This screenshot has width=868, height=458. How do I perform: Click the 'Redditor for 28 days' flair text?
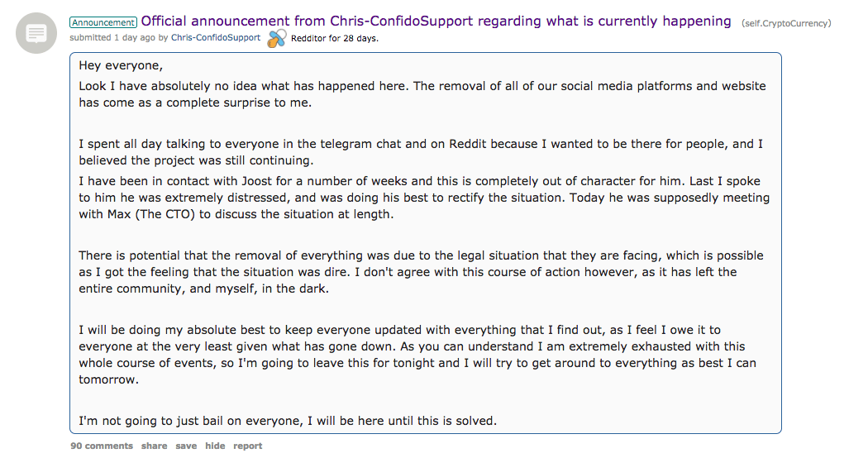[334, 38]
